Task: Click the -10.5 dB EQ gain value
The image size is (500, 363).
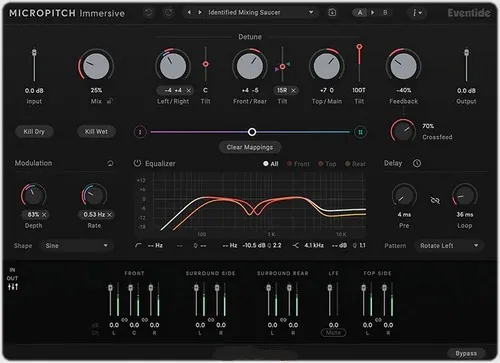Action: point(254,246)
